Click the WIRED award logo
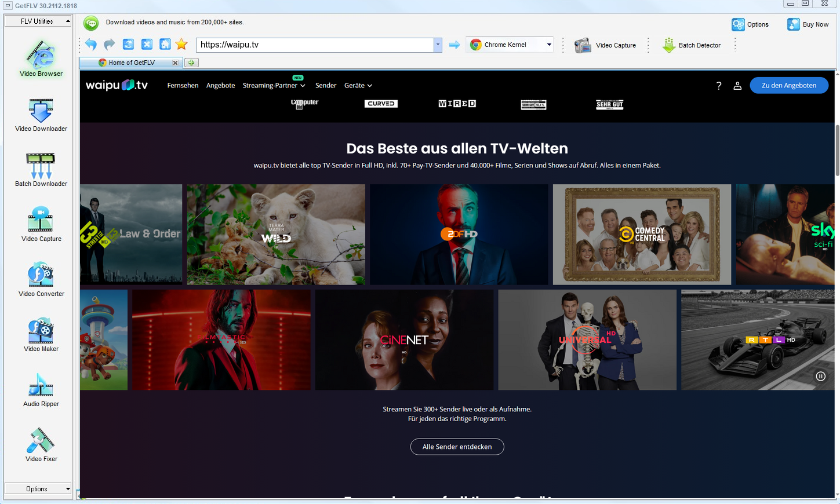Viewport: 840px width, 504px height. [x=457, y=104]
